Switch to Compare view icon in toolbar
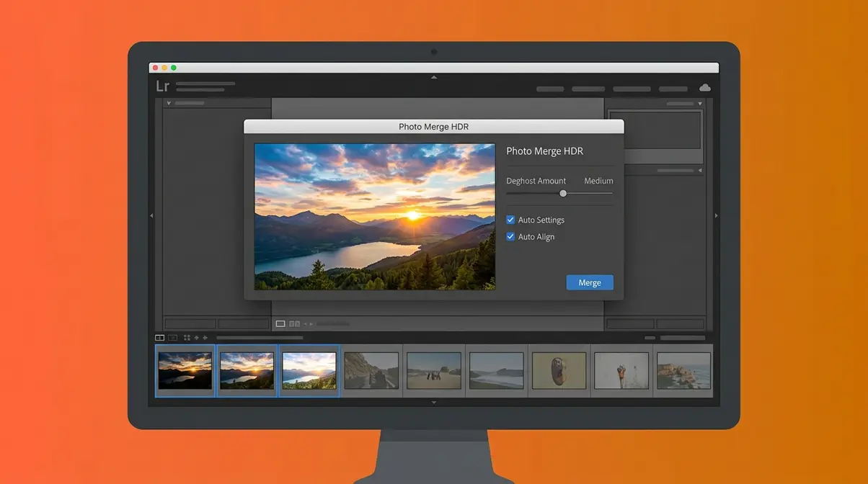The height and width of the screenshot is (484, 868). click(294, 324)
